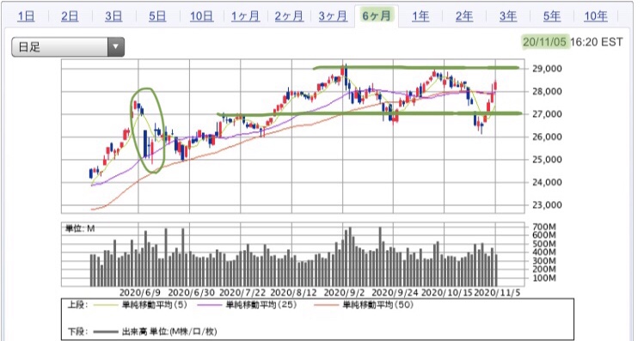The image size is (644, 341).
Task: Click the 27,000 price axis label
Action: point(547,114)
